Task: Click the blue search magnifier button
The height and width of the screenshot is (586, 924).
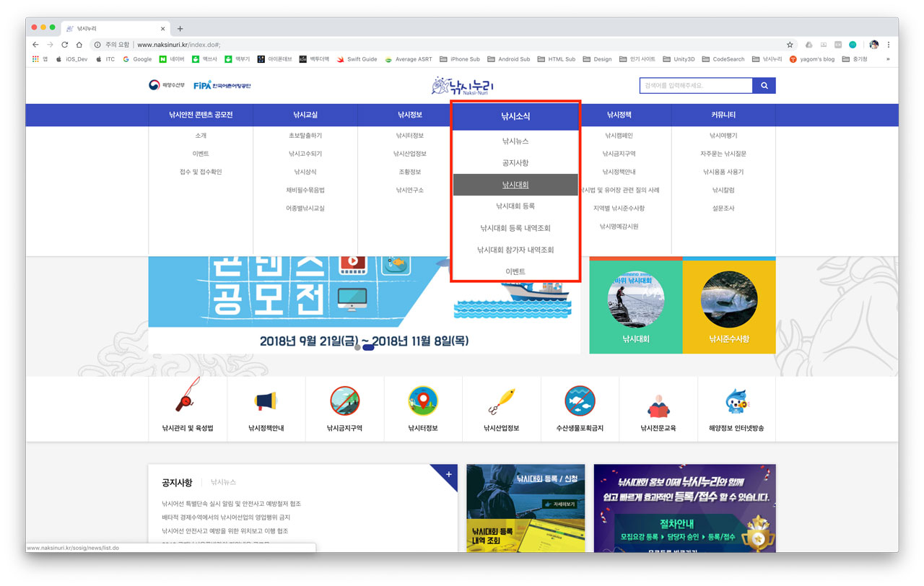Action: 764,86
